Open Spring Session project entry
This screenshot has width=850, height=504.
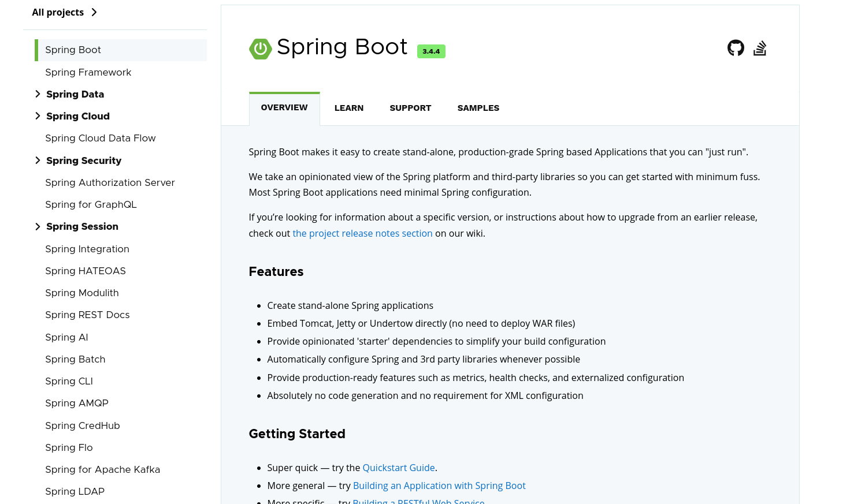[x=82, y=226]
